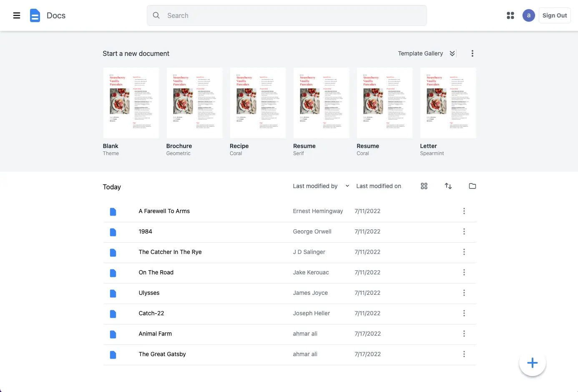Click document icon beside The Great Gatsby
The image size is (578, 392).
pyautogui.click(x=113, y=355)
